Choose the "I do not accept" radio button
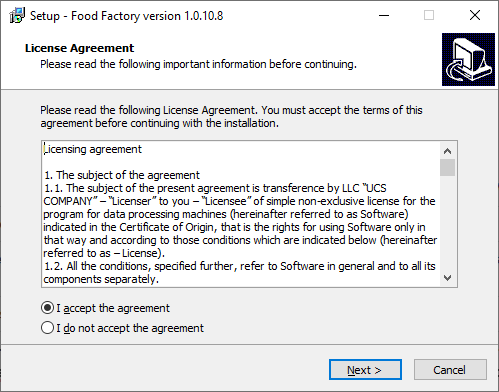499x392 pixels. point(47,328)
